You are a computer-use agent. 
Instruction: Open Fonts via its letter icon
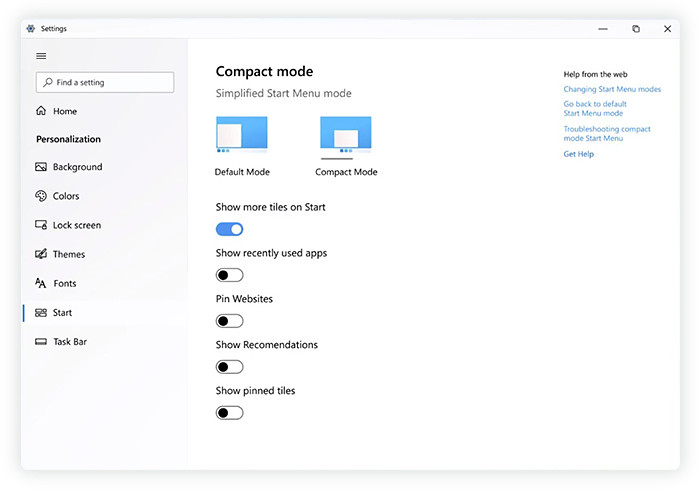click(x=41, y=283)
